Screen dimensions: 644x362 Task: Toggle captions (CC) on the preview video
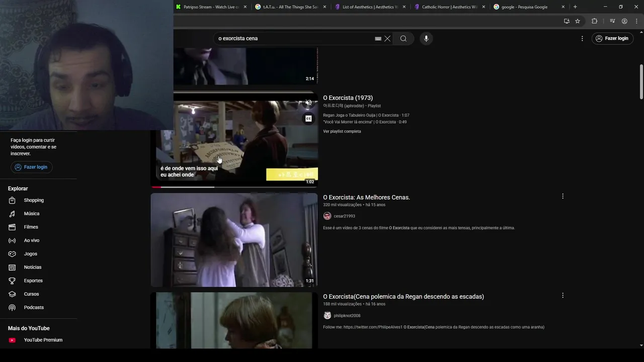click(308, 119)
